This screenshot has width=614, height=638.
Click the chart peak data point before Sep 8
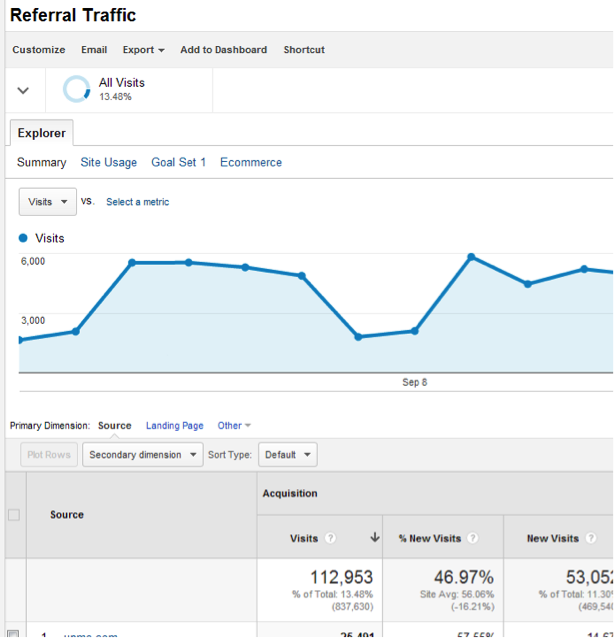pos(132,262)
